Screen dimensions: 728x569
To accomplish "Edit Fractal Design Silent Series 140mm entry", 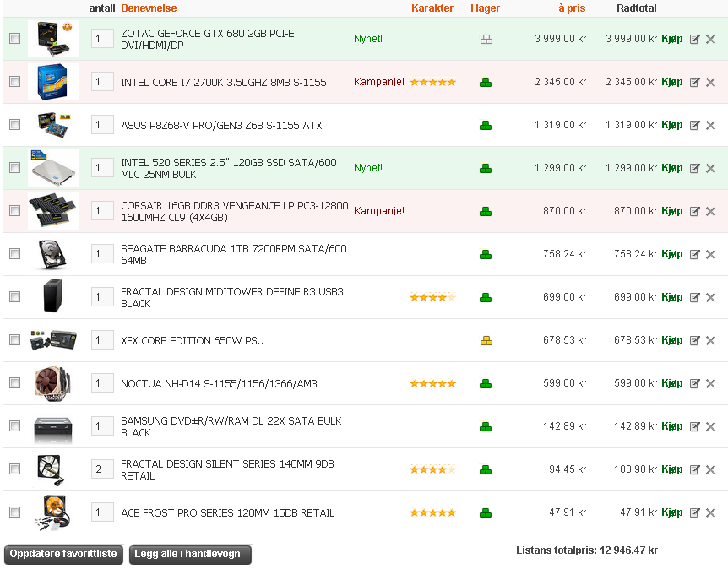I will (694, 469).
